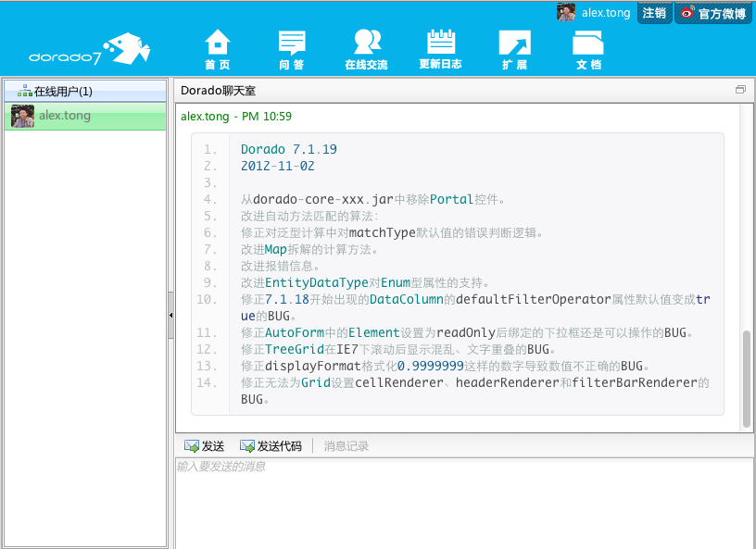Click the message input text area
The height and width of the screenshot is (549, 756).
tap(463, 505)
